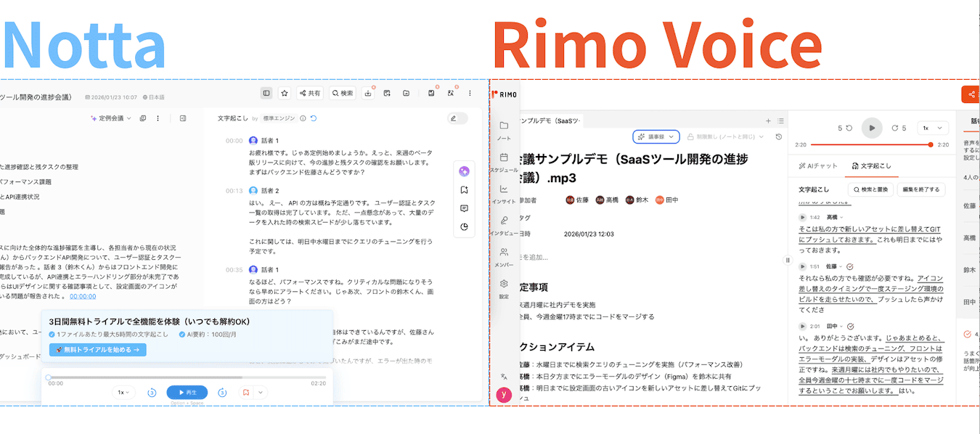The width and height of the screenshot is (980, 434).
Task: Add a new tab with the plus icon in Rimo
Action: tap(768, 120)
